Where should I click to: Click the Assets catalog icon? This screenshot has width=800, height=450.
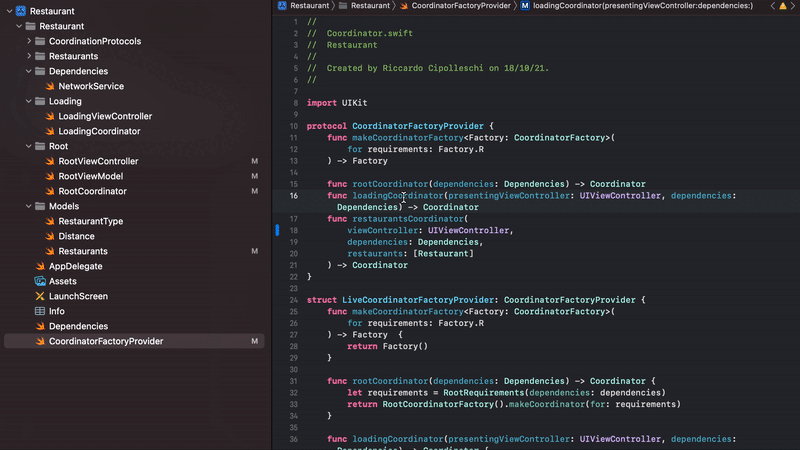pyautogui.click(x=40, y=281)
